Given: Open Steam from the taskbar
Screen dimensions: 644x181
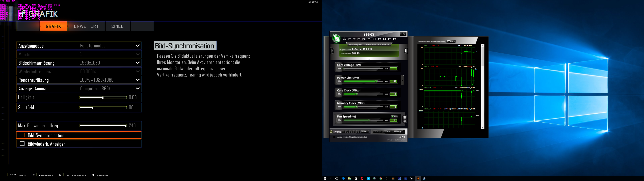Looking at the screenshot, I should coord(424,178).
